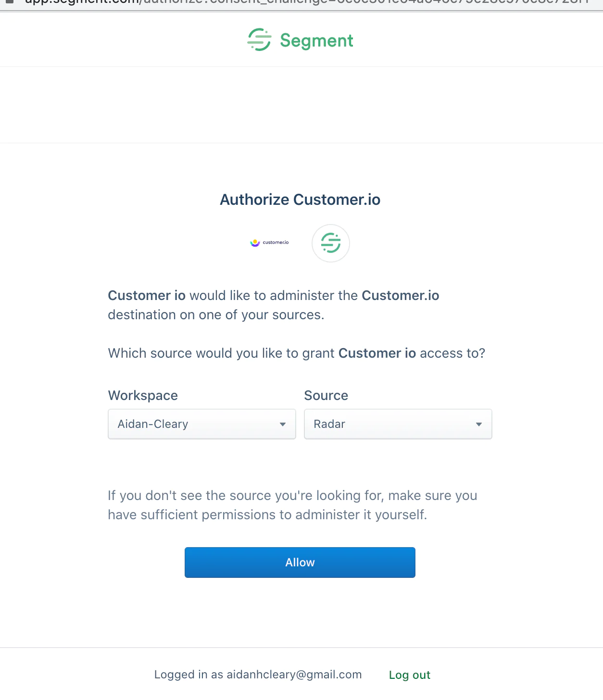Open the Source dropdown showing Radar
The width and height of the screenshot is (603, 700).
(x=398, y=424)
